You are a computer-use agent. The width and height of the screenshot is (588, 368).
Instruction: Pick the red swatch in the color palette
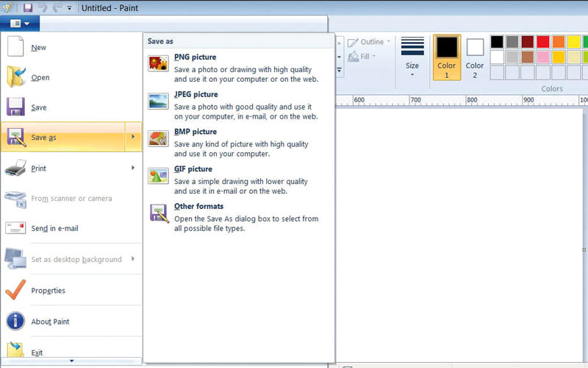point(543,42)
